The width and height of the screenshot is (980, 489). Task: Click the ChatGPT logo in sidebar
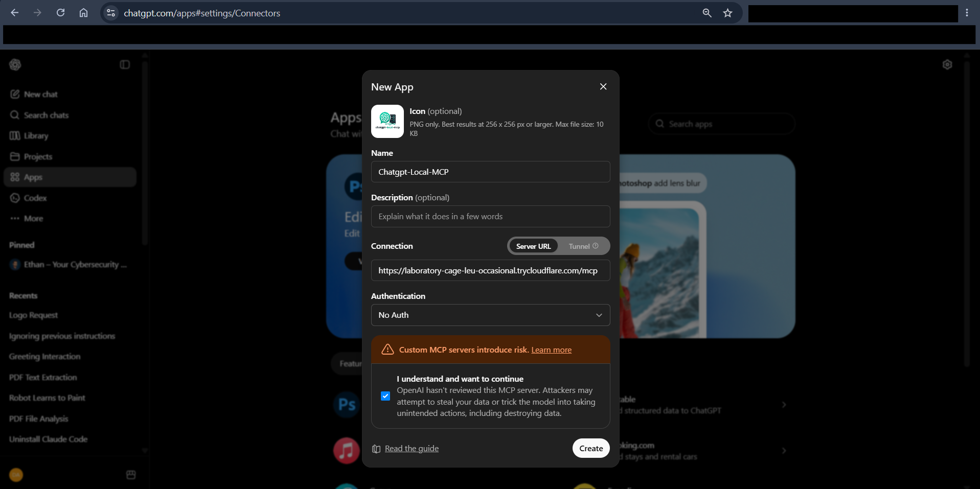(x=15, y=64)
